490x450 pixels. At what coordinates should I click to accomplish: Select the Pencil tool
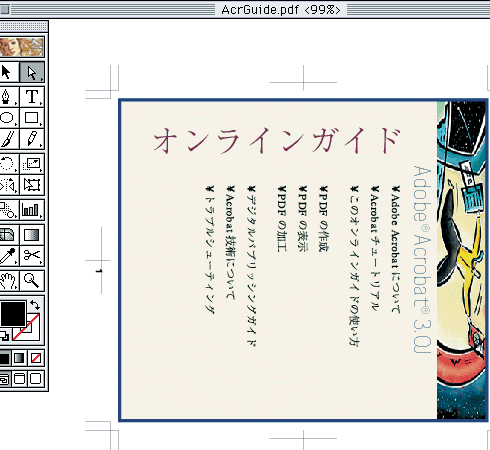[x=32, y=139]
